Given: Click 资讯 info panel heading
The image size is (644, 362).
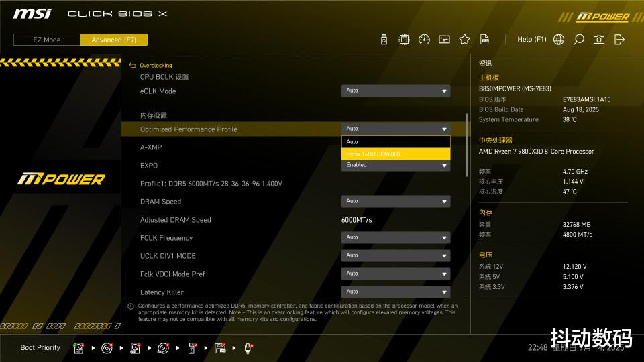Looking at the screenshot, I should click(486, 64).
